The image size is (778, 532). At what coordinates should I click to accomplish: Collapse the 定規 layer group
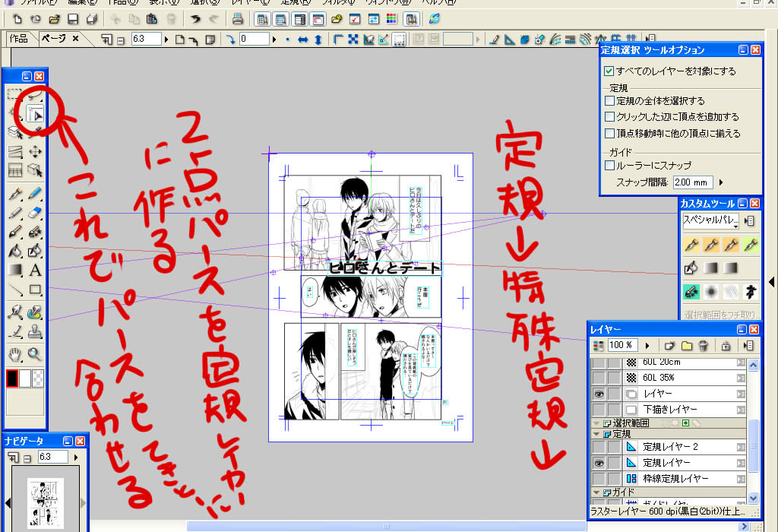point(596,434)
